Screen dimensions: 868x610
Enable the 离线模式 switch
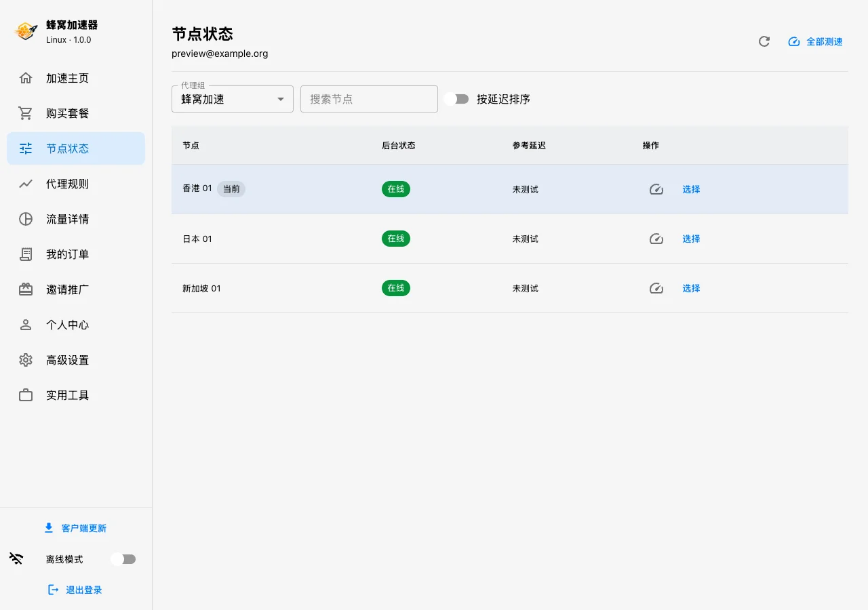coord(123,559)
